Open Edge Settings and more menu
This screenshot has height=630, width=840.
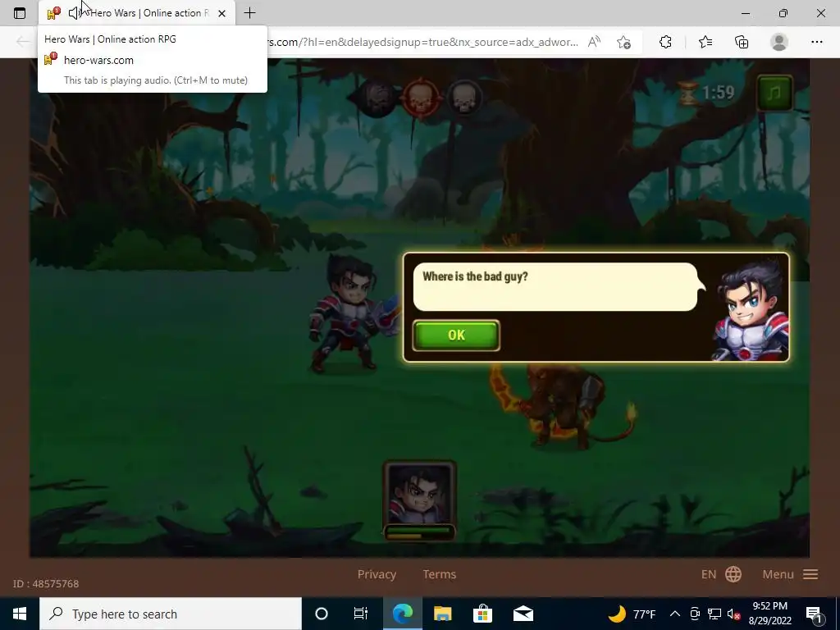(x=816, y=42)
